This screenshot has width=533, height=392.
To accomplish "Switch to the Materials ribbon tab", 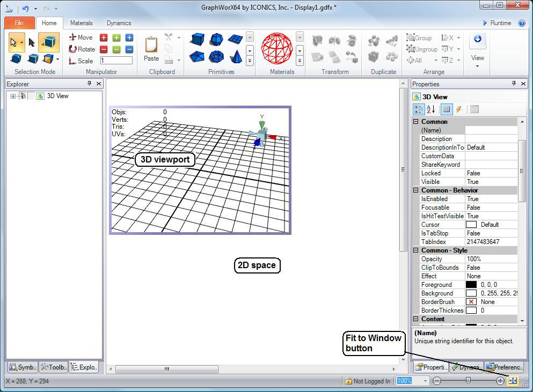I will [x=81, y=23].
